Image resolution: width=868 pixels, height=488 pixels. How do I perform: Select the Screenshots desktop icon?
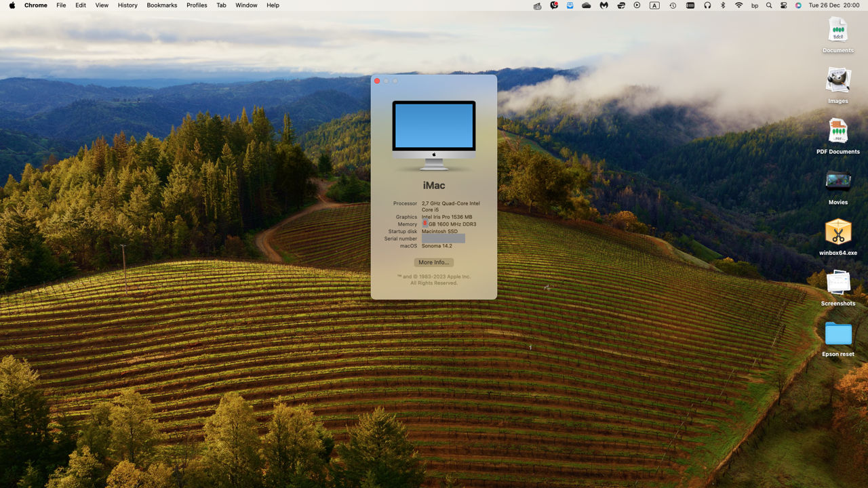(838, 288)
